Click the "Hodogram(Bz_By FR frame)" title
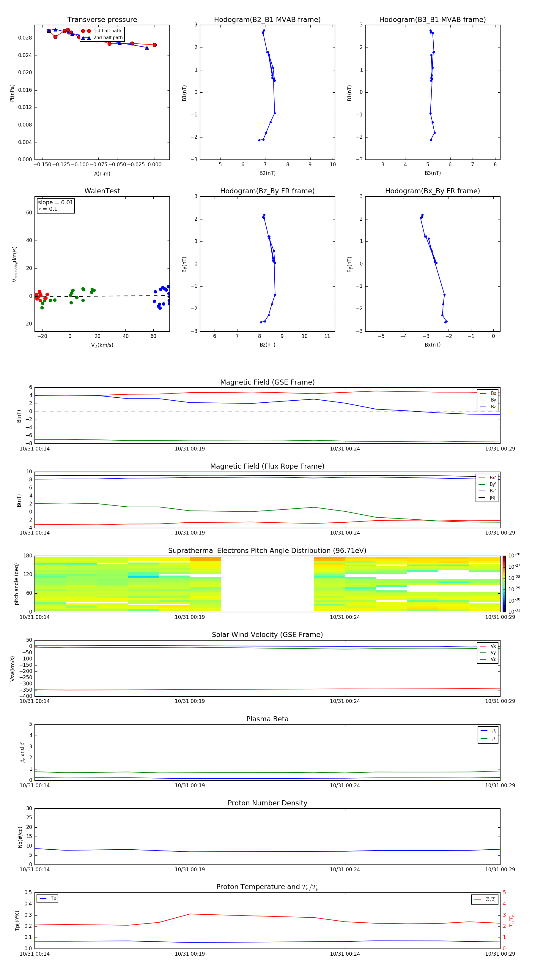 click(x=267, y=191)
